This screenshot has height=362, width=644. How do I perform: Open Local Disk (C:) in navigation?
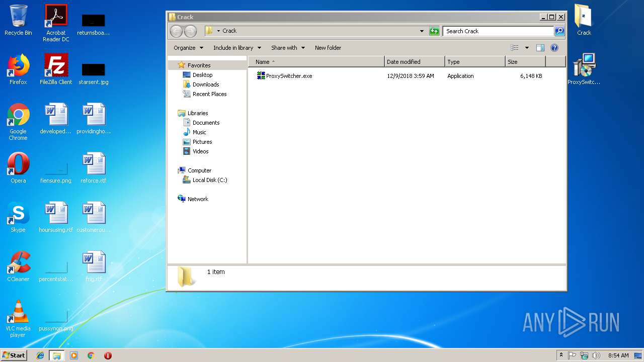210,180
